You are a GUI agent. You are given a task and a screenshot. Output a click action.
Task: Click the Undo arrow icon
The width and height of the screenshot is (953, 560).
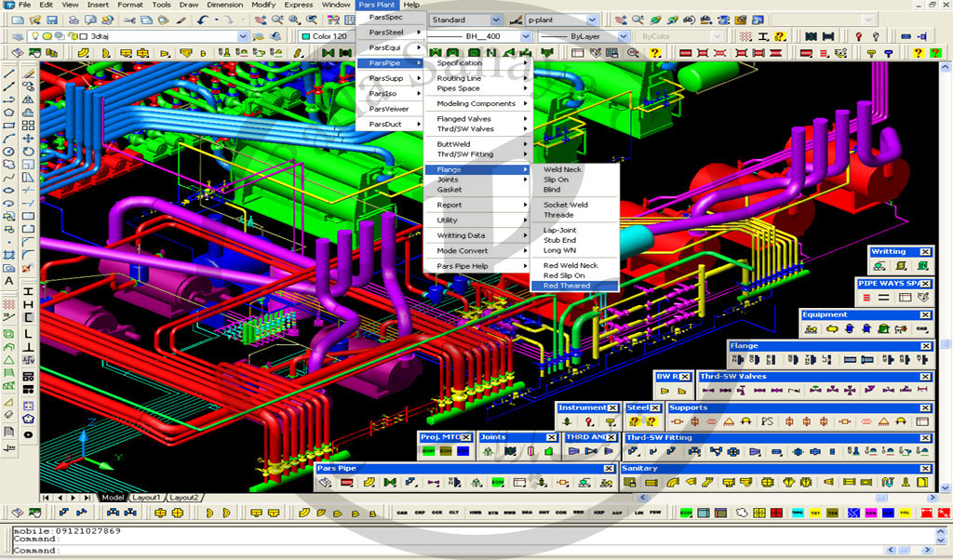point(202,20)
